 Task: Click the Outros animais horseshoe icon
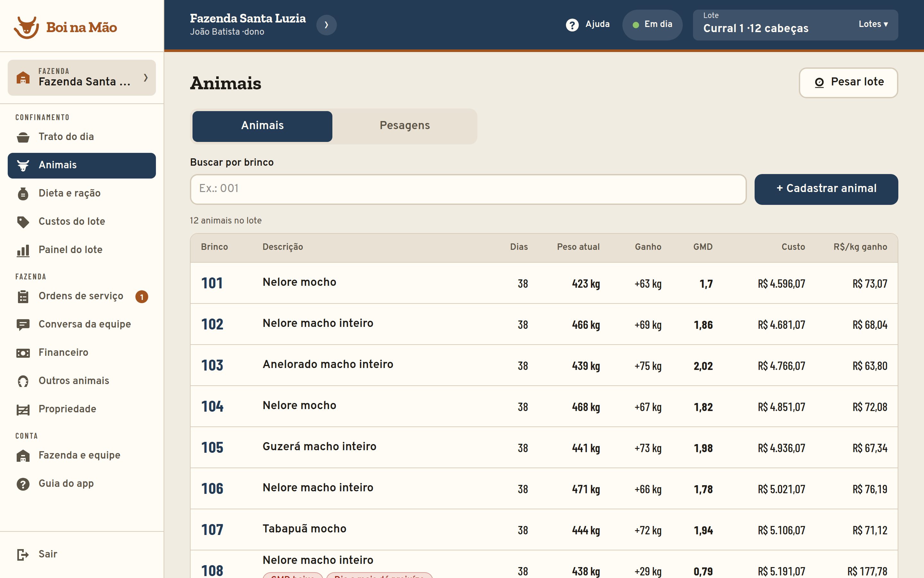(23, 381)
